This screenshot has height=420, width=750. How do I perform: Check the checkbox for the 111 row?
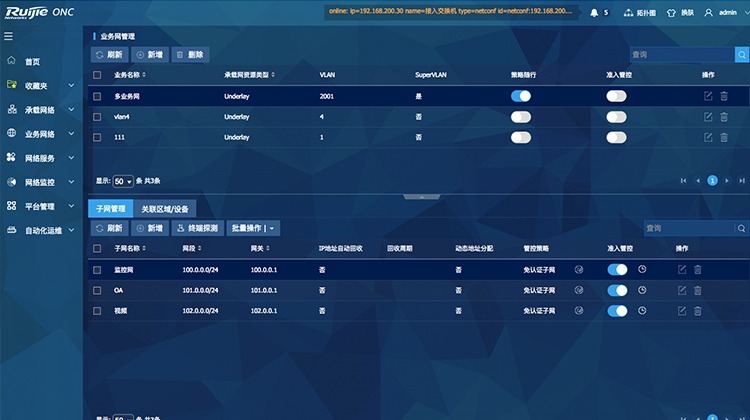click(97, 136)
